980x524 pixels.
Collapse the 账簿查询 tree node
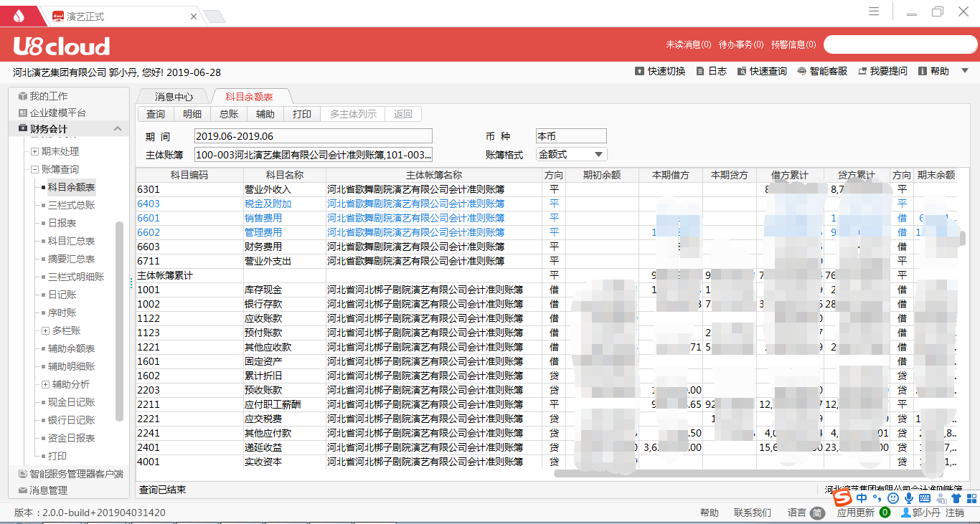[x=34, y=169]
